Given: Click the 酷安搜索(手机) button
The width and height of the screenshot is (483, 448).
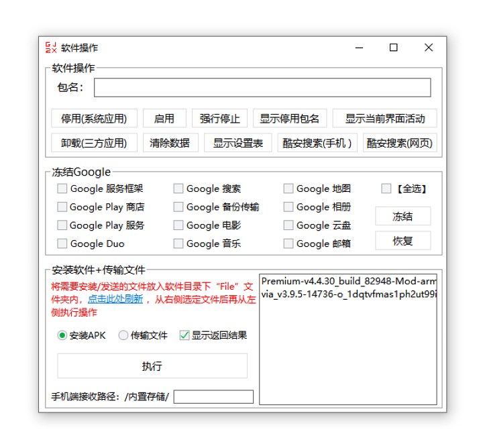Looking at the screenshot, I should [317, 143].
